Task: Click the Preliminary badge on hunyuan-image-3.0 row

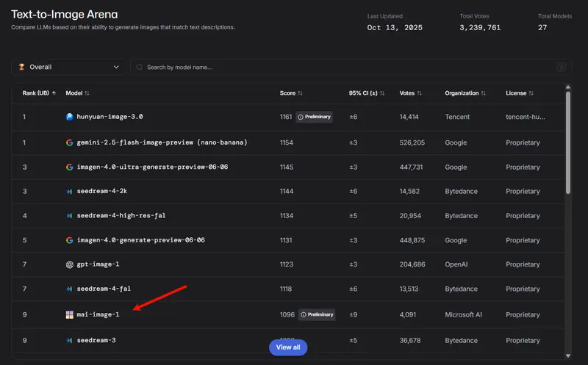Action: tap(315, 117)
